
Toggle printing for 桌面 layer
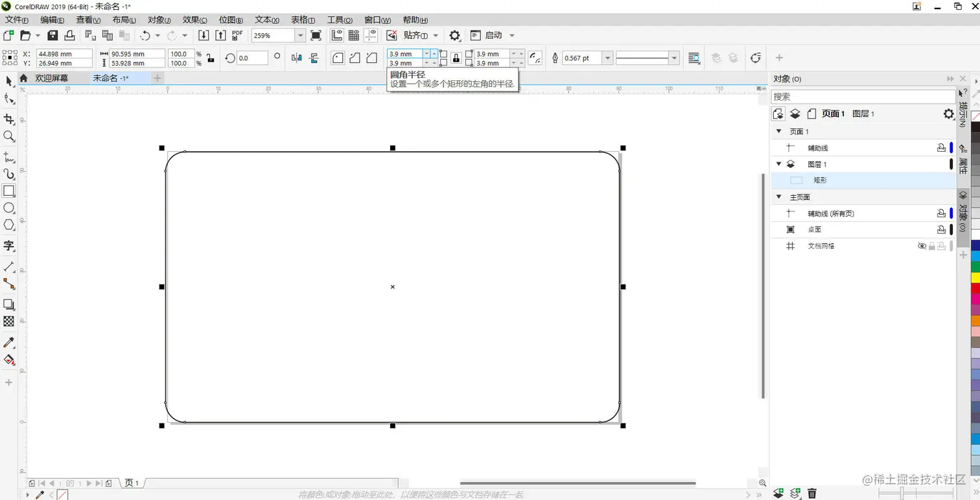(x=941, y=230)
